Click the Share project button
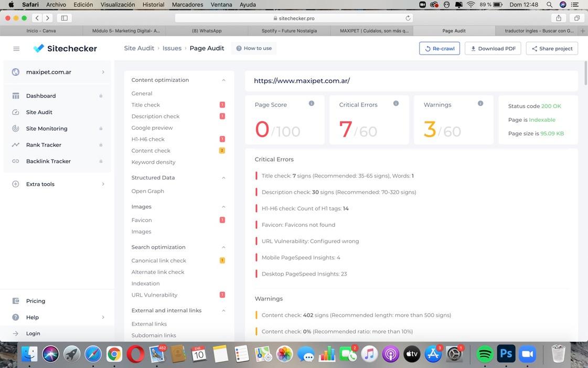 point(552,48)
